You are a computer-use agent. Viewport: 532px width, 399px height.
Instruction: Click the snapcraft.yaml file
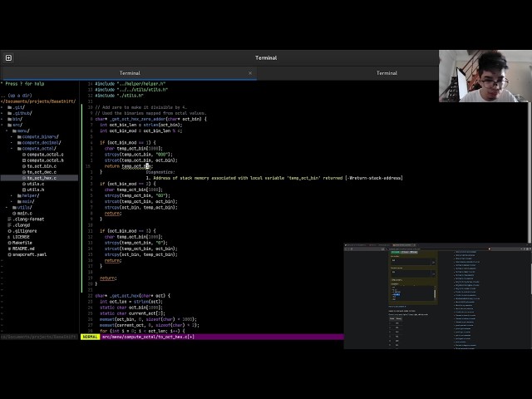tap(27, 254)
